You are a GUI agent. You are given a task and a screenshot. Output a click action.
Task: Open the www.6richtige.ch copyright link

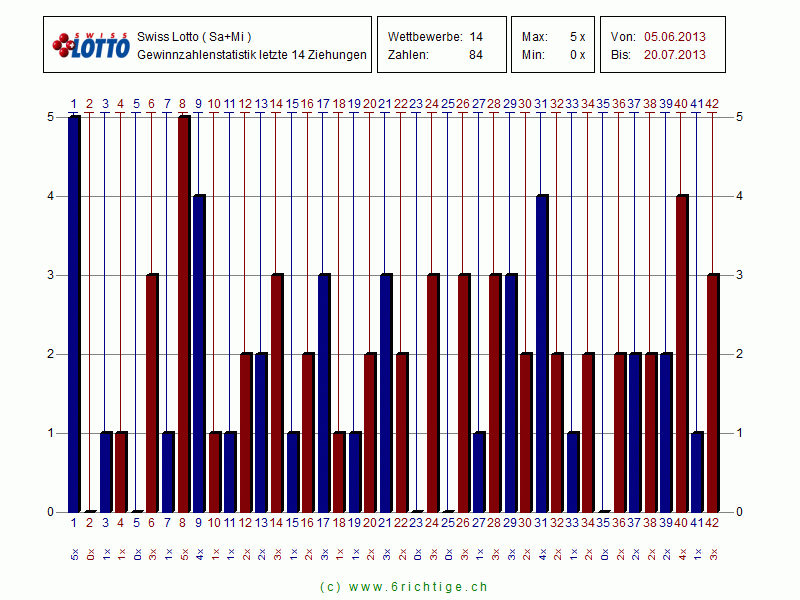click(x=403, y=587)
